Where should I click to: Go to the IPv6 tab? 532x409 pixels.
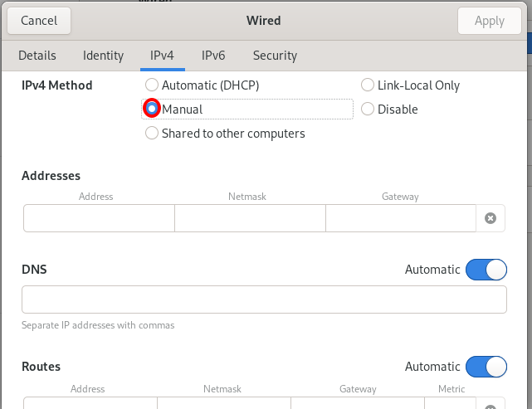click(x=213, y=56)
